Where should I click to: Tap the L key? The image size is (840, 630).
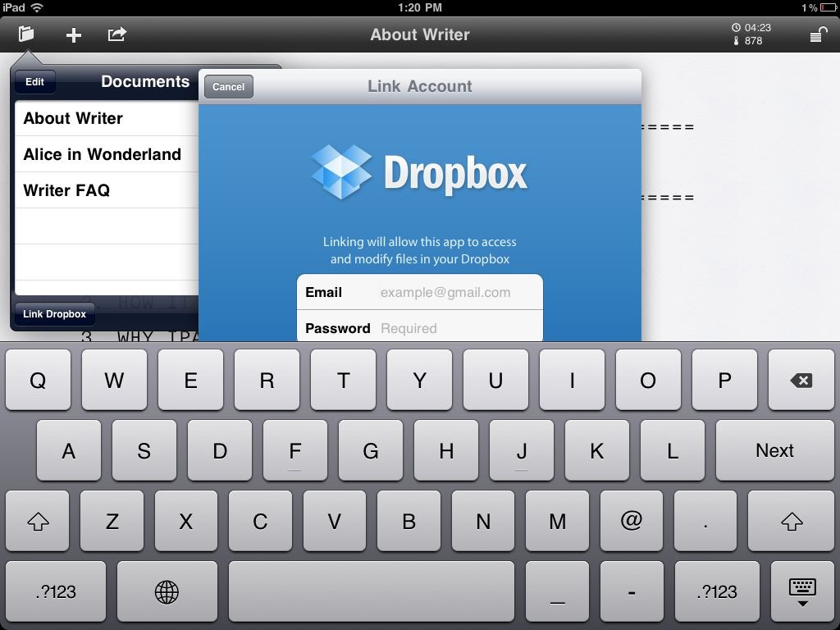673,450
